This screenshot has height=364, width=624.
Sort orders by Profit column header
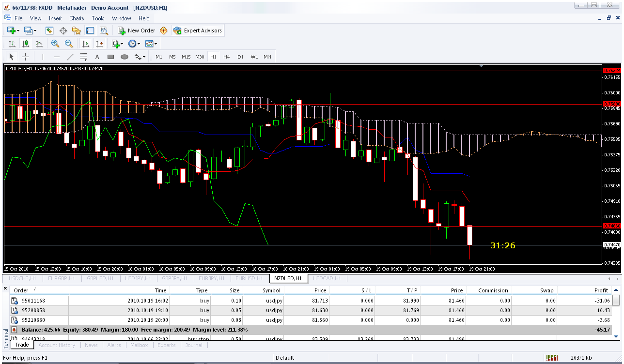tap(601, 290)
